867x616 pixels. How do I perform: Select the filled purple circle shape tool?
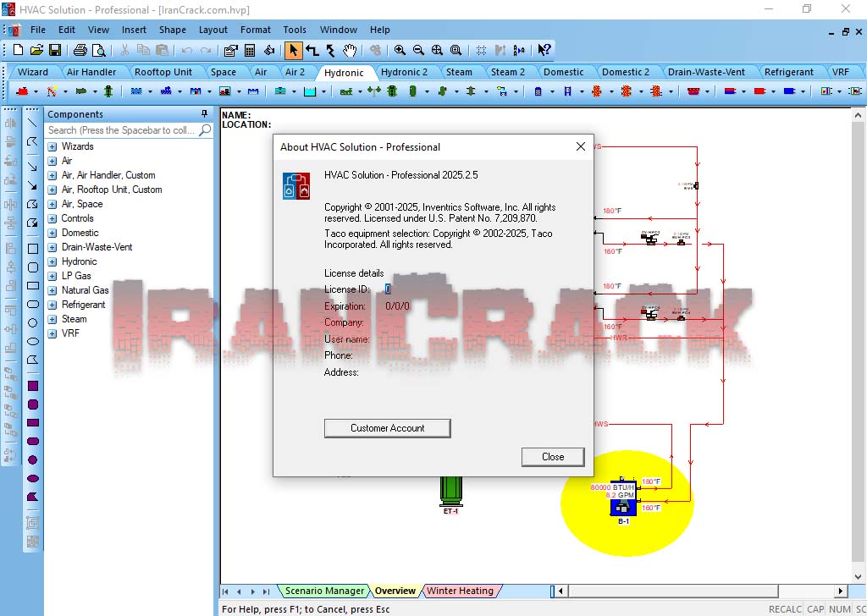(33, 459)
